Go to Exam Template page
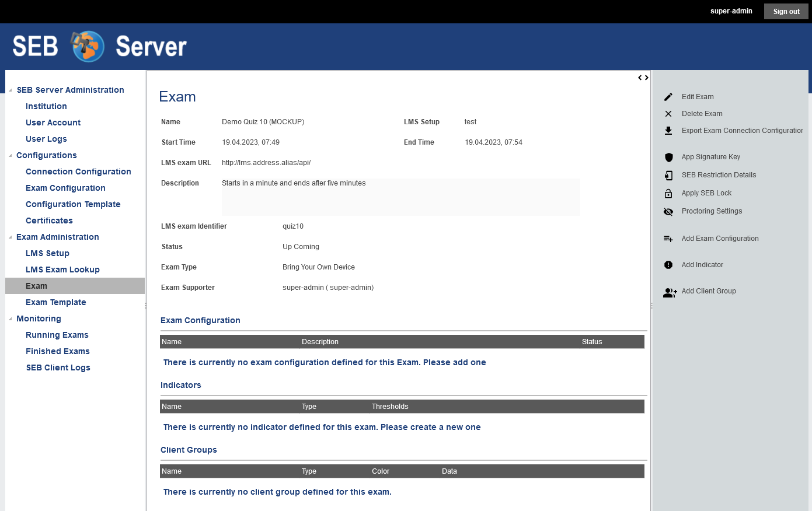The height and width of the screenshot is (511, 812). [x=56, y=302]
